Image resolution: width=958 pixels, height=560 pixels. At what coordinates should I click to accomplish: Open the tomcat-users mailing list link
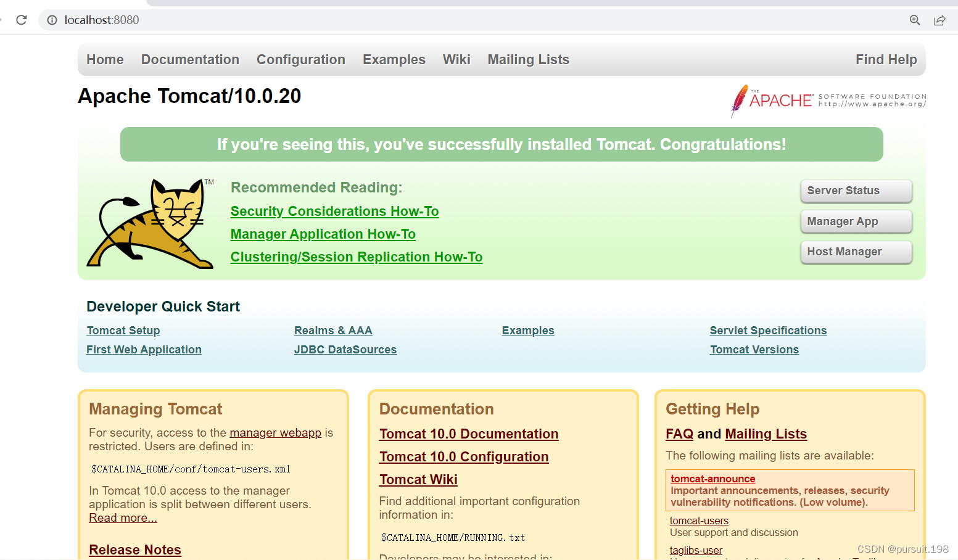[x=699, y=521]
